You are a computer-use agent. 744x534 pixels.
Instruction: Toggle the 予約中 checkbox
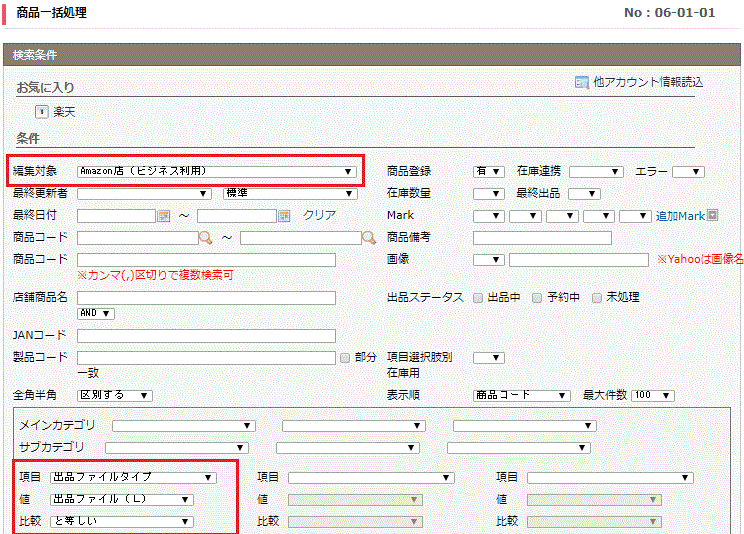click(537, 298)
